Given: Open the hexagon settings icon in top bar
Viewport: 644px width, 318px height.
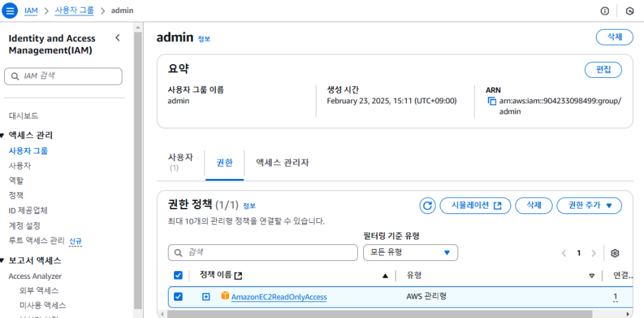Looking at the screenshot, I should [x=630, y=11].
